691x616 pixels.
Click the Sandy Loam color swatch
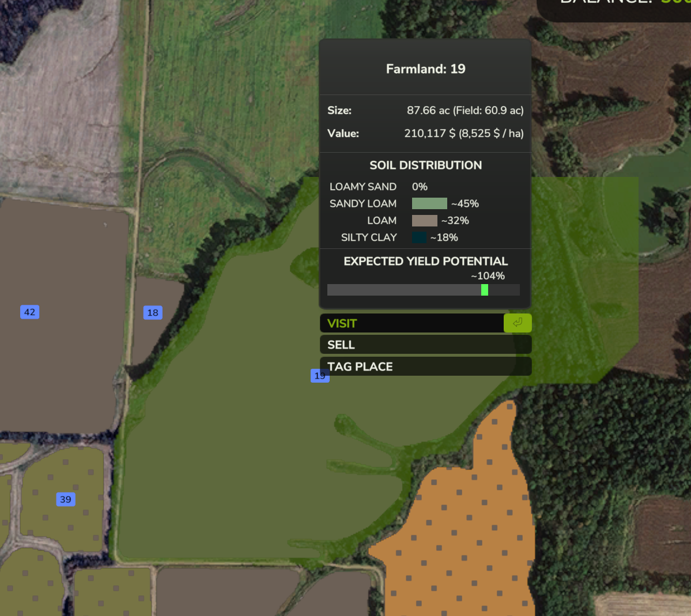(x=429, y=203)
